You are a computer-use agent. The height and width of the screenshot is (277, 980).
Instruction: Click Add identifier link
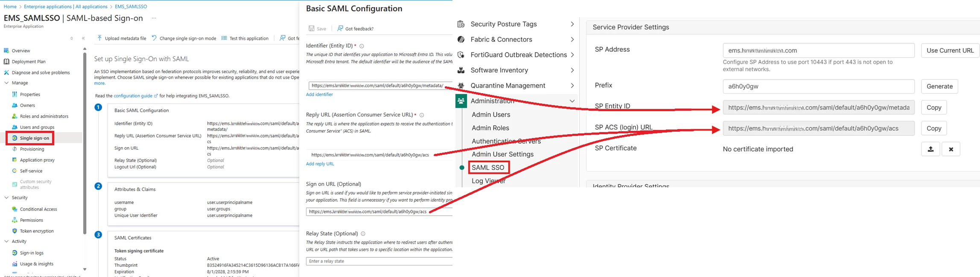click(319, 94)
